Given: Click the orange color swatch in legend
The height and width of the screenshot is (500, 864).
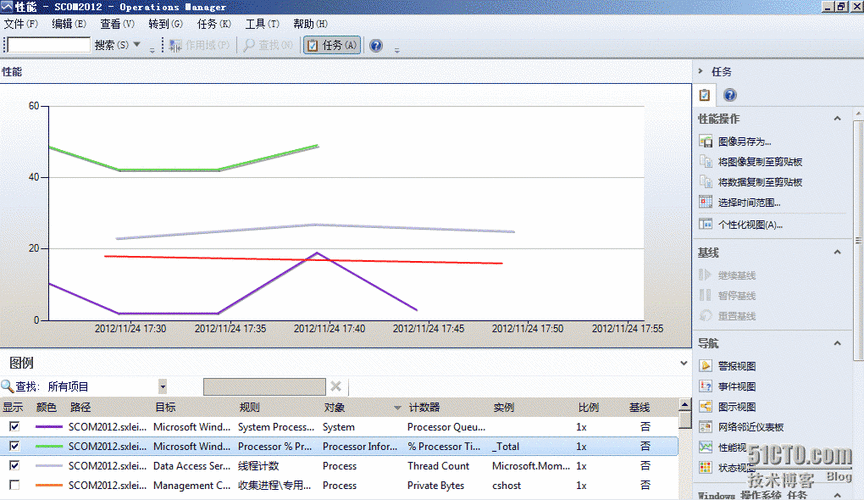Looking at the screenshot, I should [x=49, y=485].
